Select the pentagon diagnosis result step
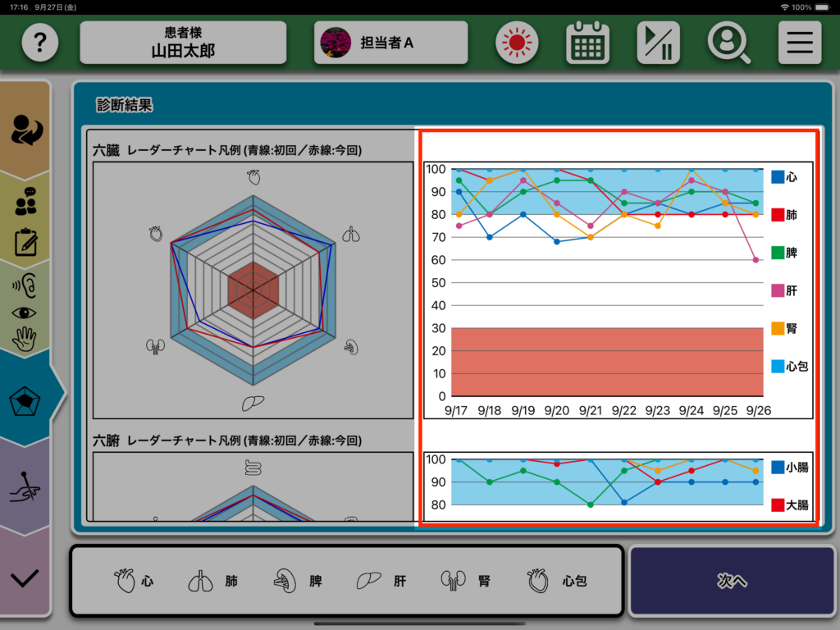840x630 pixels. pyautogui.click(x=25, y=400)
